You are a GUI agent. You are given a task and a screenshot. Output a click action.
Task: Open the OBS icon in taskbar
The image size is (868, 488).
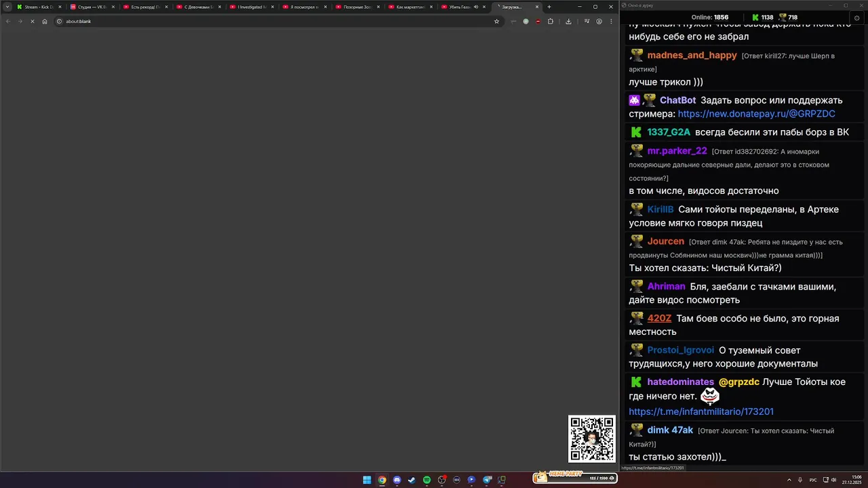click(441, 480)
